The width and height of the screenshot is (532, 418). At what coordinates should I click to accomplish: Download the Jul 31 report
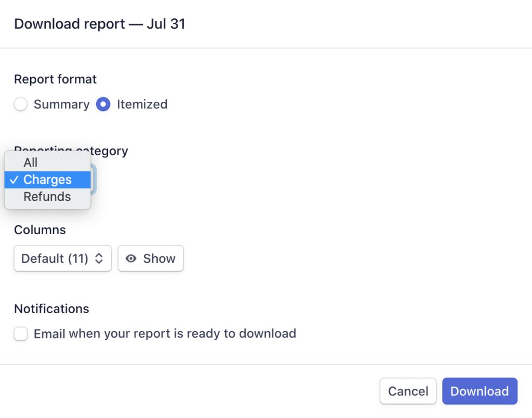tap(480, 391)
